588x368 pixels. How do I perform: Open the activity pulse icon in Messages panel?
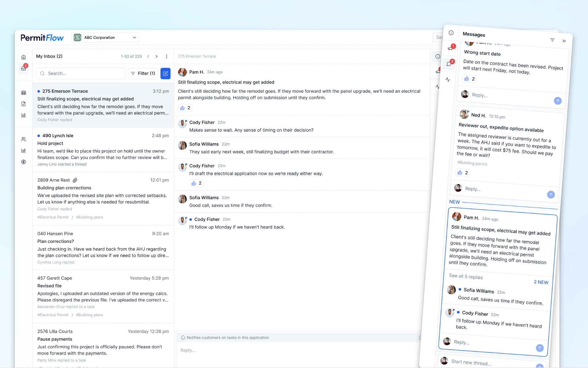[448, 79]
